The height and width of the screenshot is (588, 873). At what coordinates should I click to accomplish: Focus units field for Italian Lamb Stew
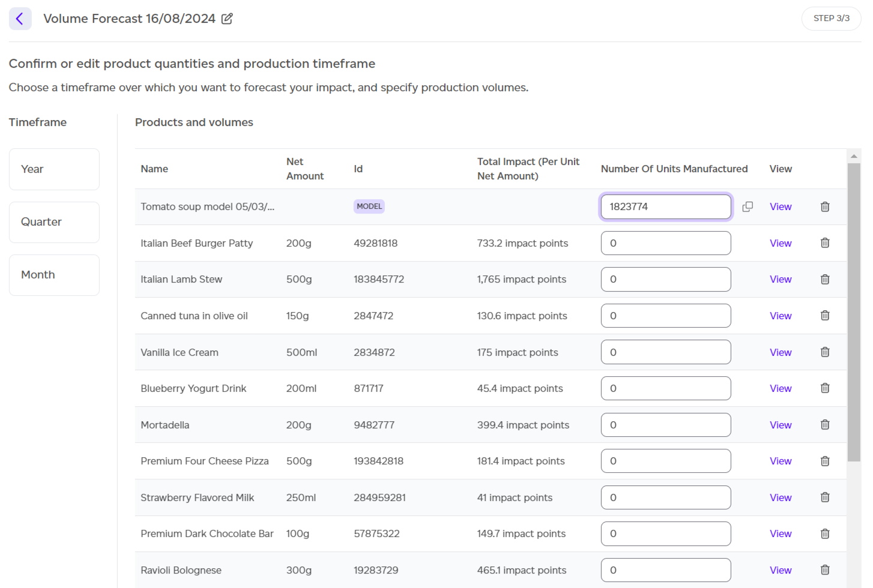(666, 279)
